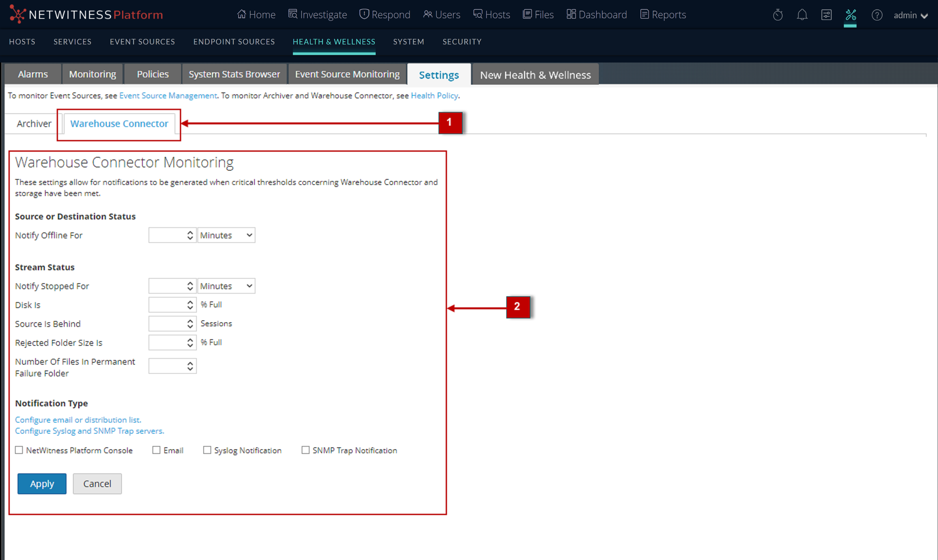Viewport: 938px width, 560px height.
Task: Switch to the Archiver tab
Action: pos(34,123)
